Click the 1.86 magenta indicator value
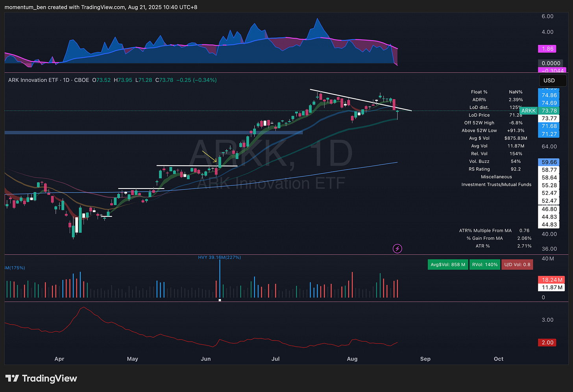This screenshot has height=392, width=573. coord(547,49)
